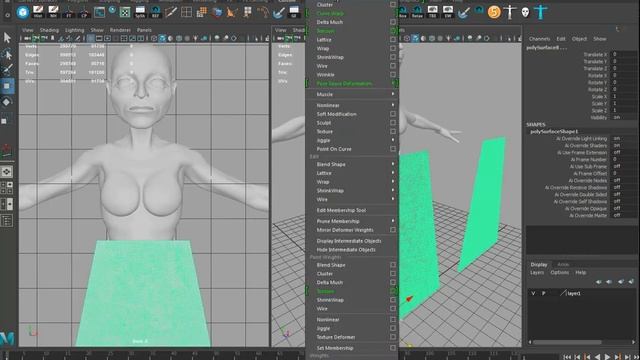Expand the Edit Lattice submenu

(x=352, y=173)
